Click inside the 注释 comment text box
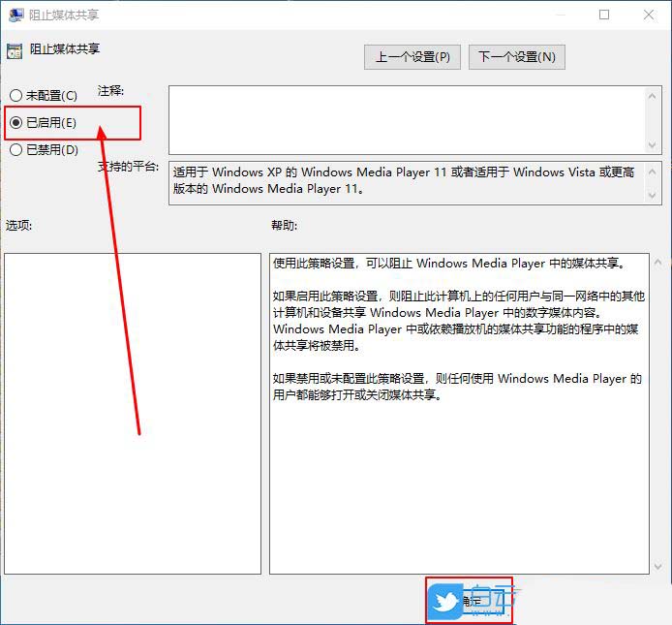The width and height of the screenshot is (672, 625). click(407, 119)
